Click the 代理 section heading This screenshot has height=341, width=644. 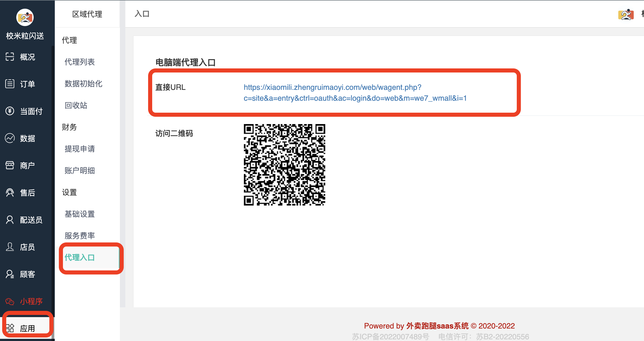(x=69, y=40)
